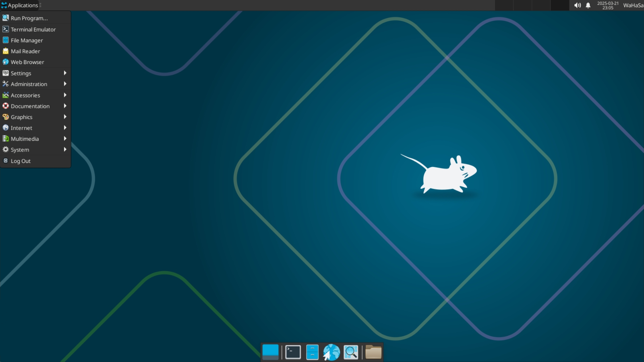The width and height of the screenshot is (644, 362).
Task: Launch File Manager from the dock
Action: (x=312, y=352)
